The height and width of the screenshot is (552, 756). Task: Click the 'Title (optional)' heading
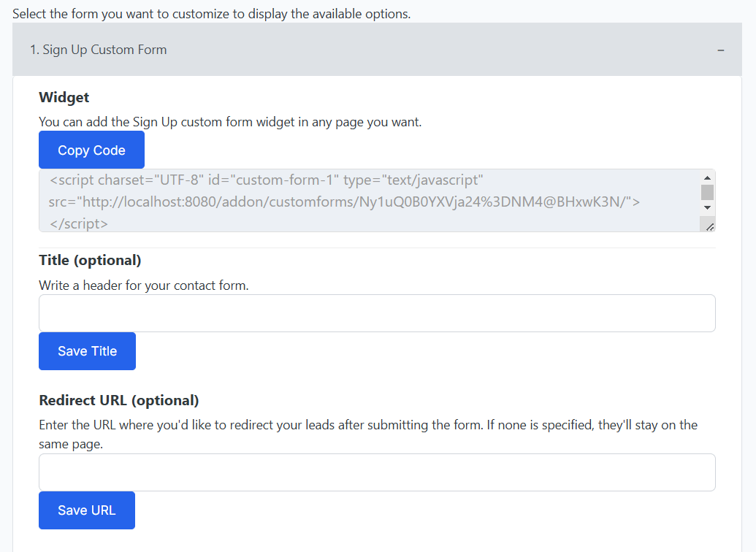(90, 260)
